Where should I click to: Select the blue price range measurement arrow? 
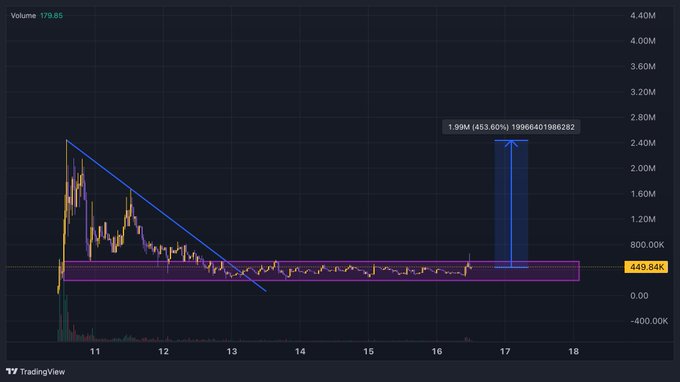(511, 204)
